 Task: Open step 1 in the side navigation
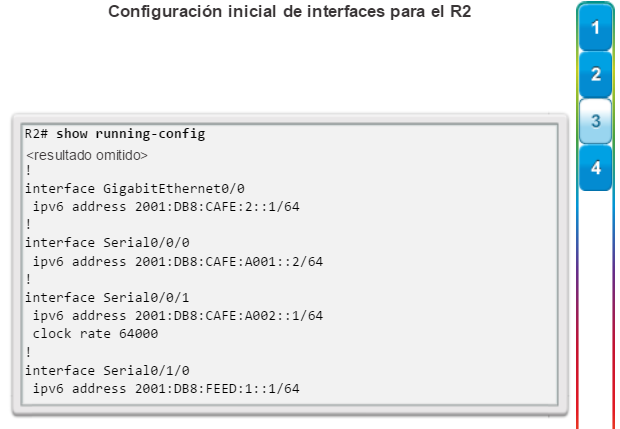tap(595, 28)
